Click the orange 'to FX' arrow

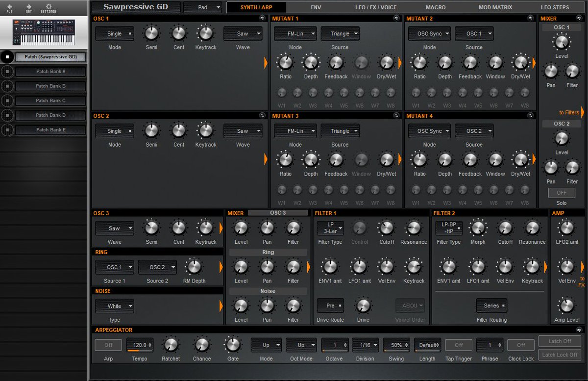583,267
